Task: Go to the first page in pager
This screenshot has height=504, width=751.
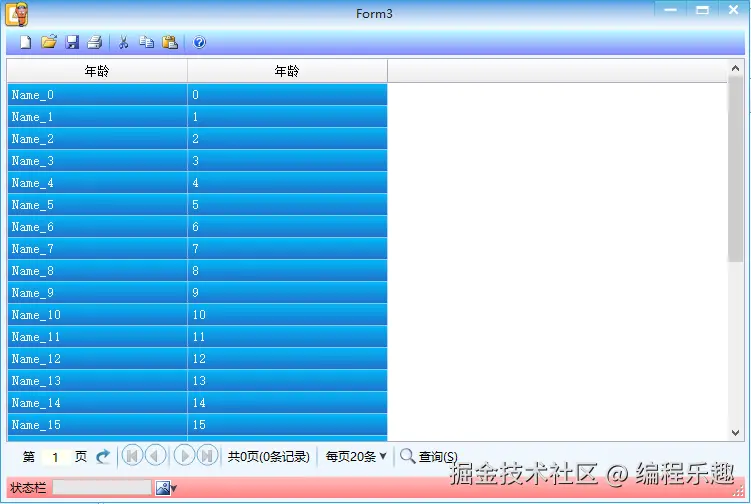Action: click(133, 456)
